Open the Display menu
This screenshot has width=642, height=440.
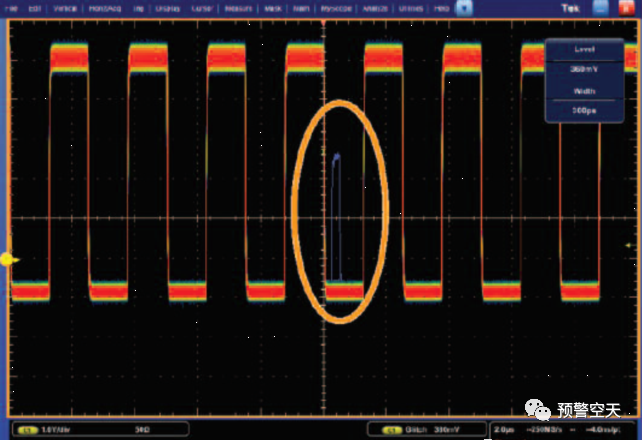point(167,8)
